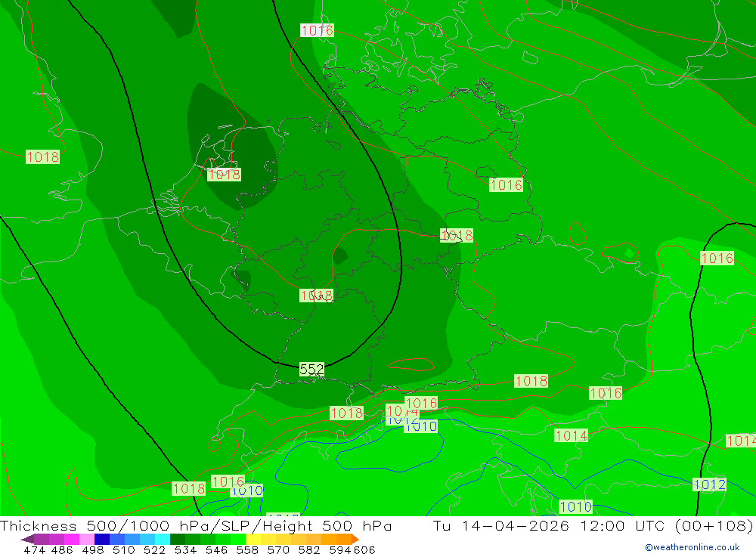Click the forecast step text '(00+108)'
The width and height of the screenshot is (756, 554).
[714, 525]
